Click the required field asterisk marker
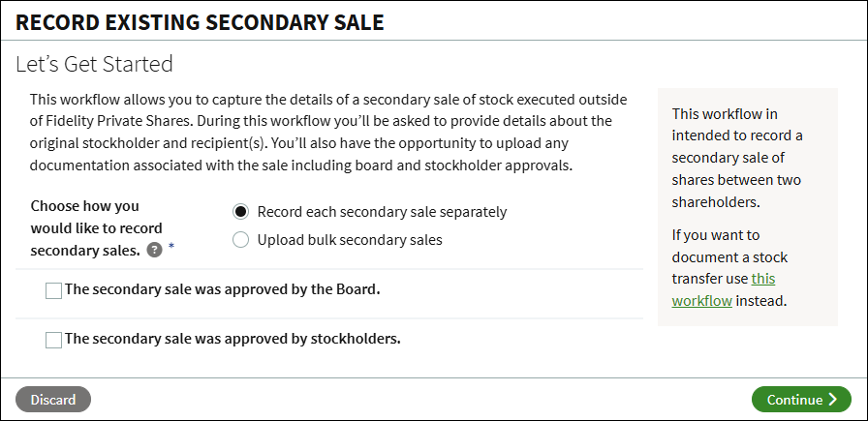 [171, 246]
